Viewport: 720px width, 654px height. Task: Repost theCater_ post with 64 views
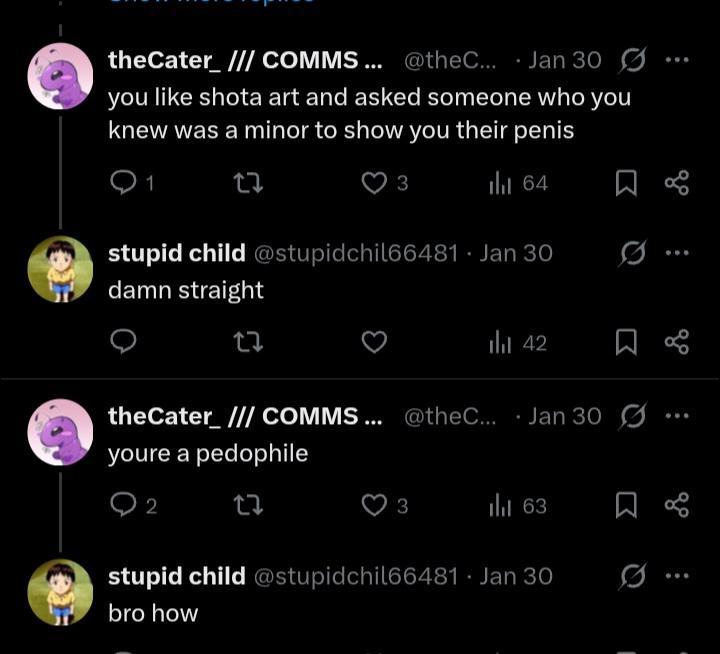click(x=248, y=183)
